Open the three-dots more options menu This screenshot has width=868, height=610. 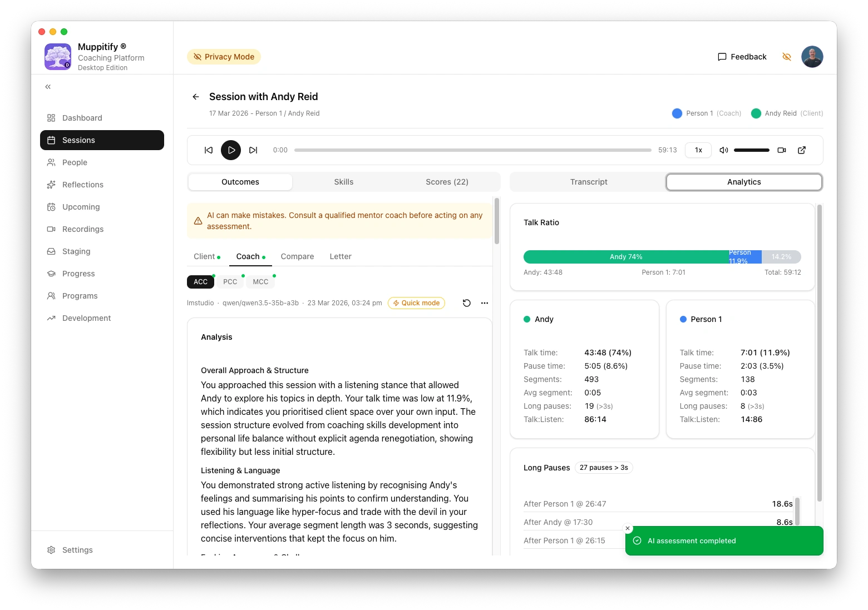(485, 303)
